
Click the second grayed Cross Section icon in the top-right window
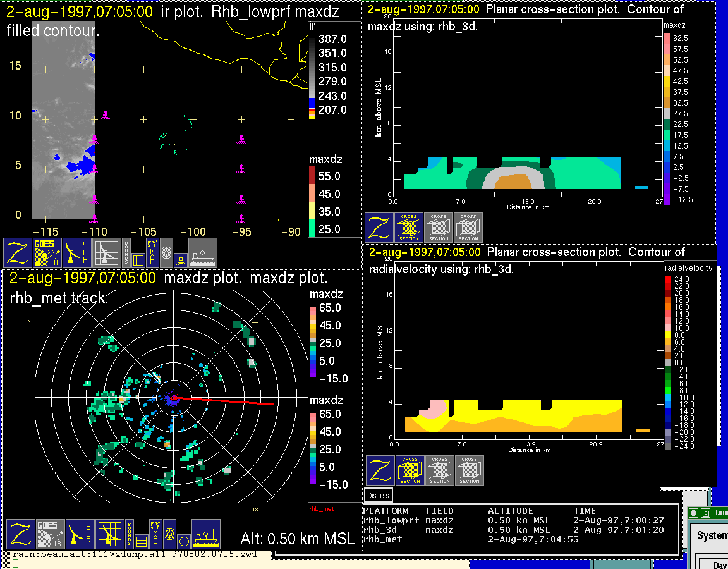(x=468, y=228)
